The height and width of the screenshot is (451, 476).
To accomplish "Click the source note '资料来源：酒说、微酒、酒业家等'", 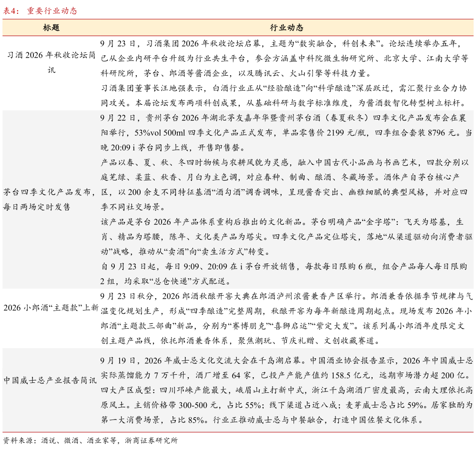I will pyautogui.click(x=90, y=441).
